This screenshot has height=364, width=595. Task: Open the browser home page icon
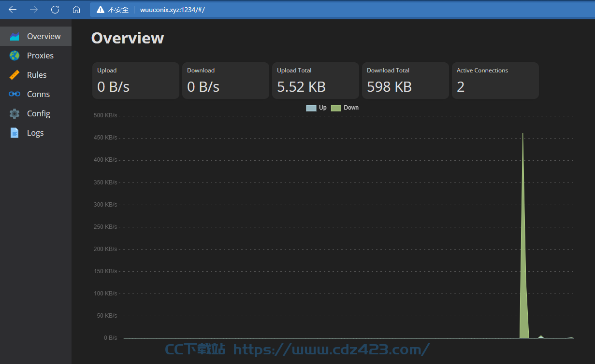click(76, 10)
